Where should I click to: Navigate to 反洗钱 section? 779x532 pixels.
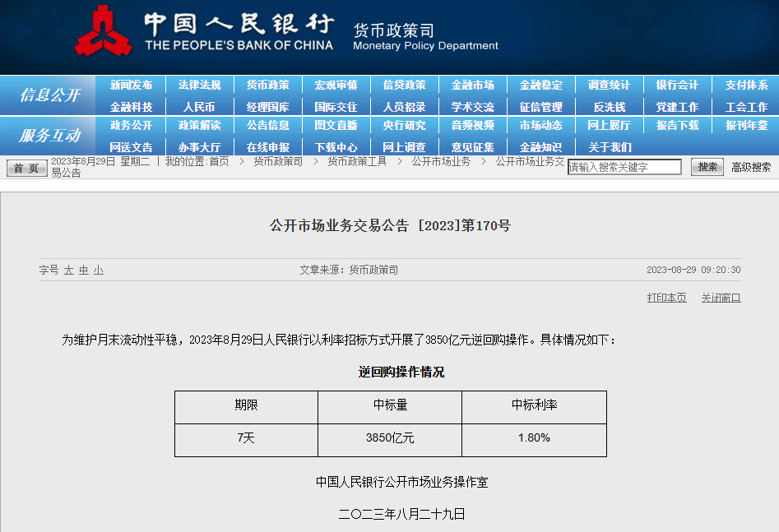(609, 107)
